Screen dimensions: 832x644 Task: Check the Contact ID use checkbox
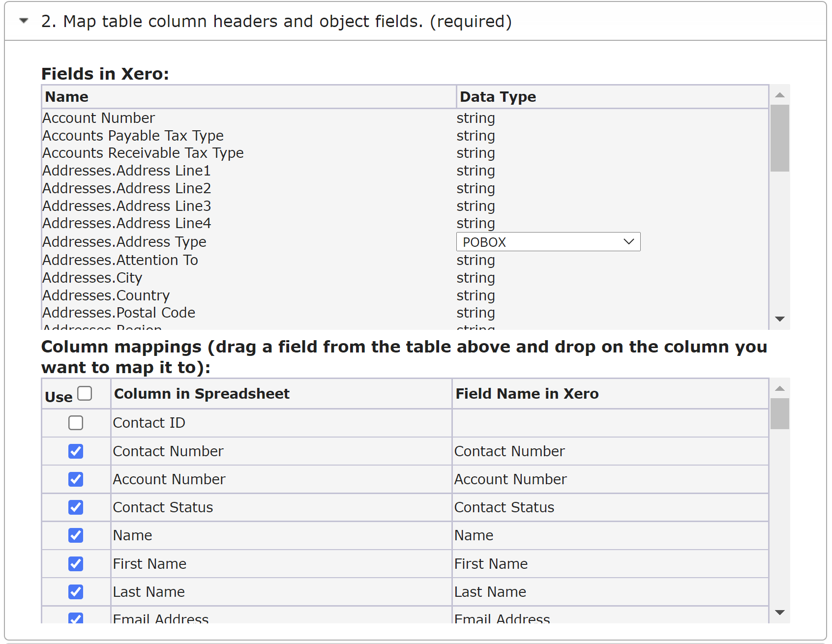[x=76, y=423]
